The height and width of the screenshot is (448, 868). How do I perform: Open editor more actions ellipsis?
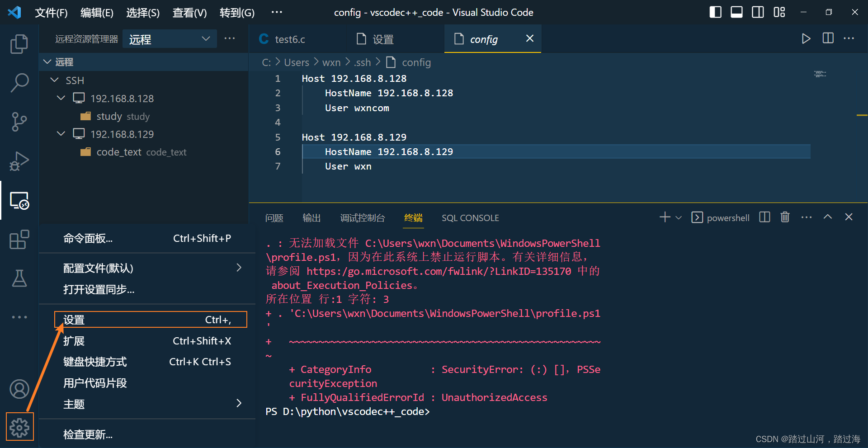[849, 38]
